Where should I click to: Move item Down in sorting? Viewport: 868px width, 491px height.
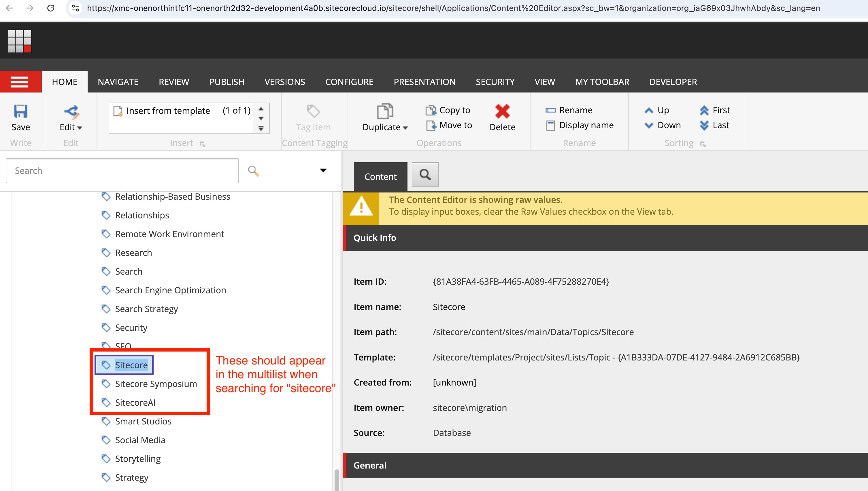(662, 125)
